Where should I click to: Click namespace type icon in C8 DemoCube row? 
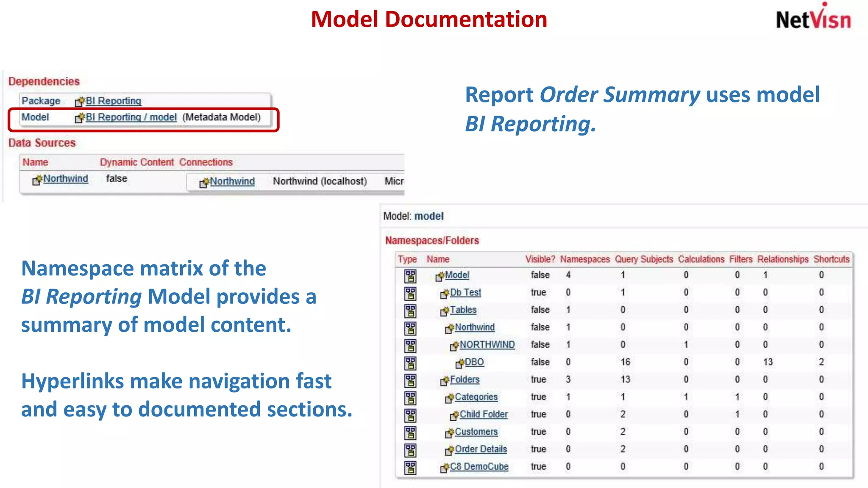point(410,468)
